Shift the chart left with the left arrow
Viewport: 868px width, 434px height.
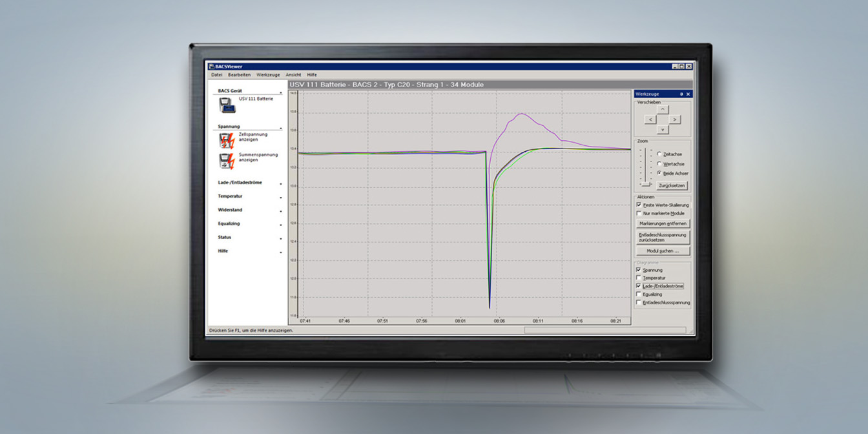[x=650, y=119]
